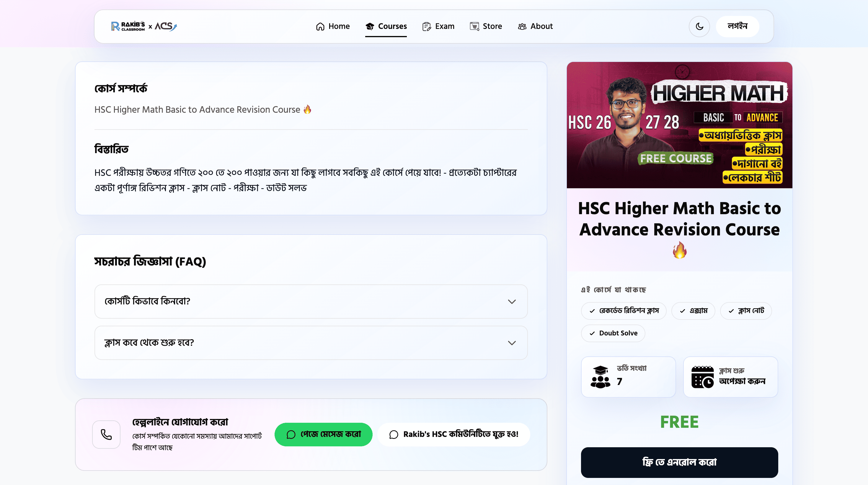The height and width of the screenshot is (485, 868).
Task: Click the checkmark on ক্লাস নোট chip
Action: (731, 311)
